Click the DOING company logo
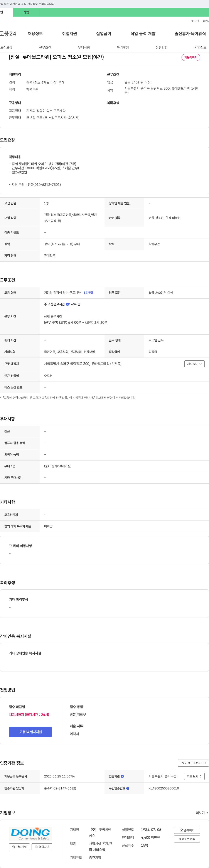The height and width of the screenshot is (868, 209). (30, 834)
